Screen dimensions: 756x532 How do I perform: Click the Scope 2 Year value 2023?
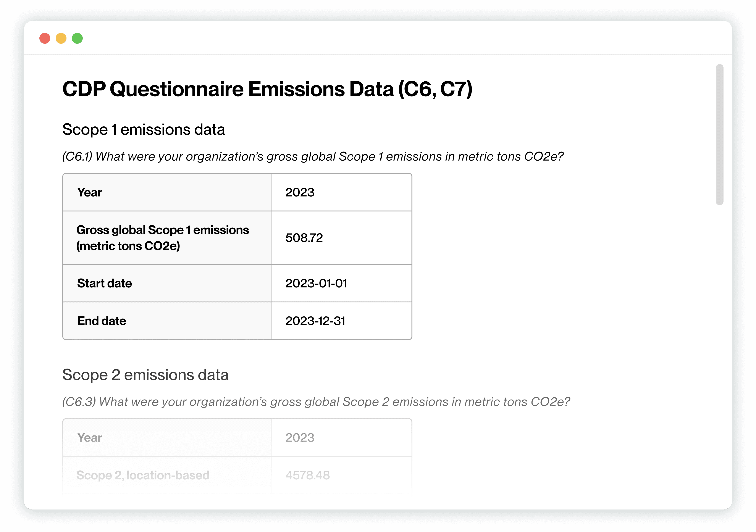300,437
